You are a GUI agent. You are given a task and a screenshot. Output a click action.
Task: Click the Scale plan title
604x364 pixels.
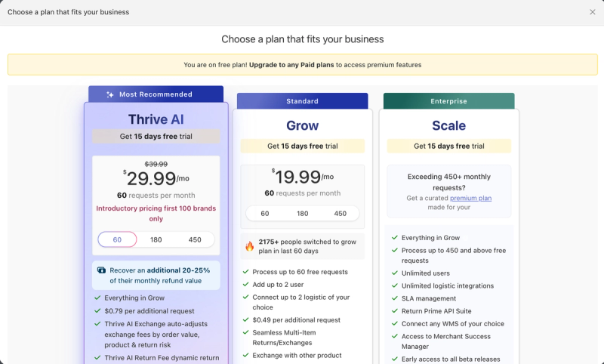(x=448, y=125)
